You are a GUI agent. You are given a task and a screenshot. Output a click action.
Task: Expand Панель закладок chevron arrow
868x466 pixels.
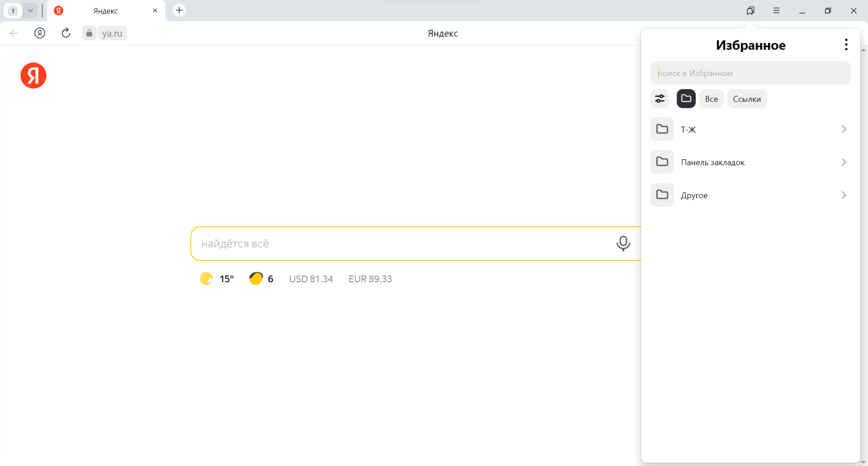pos(844,162)
